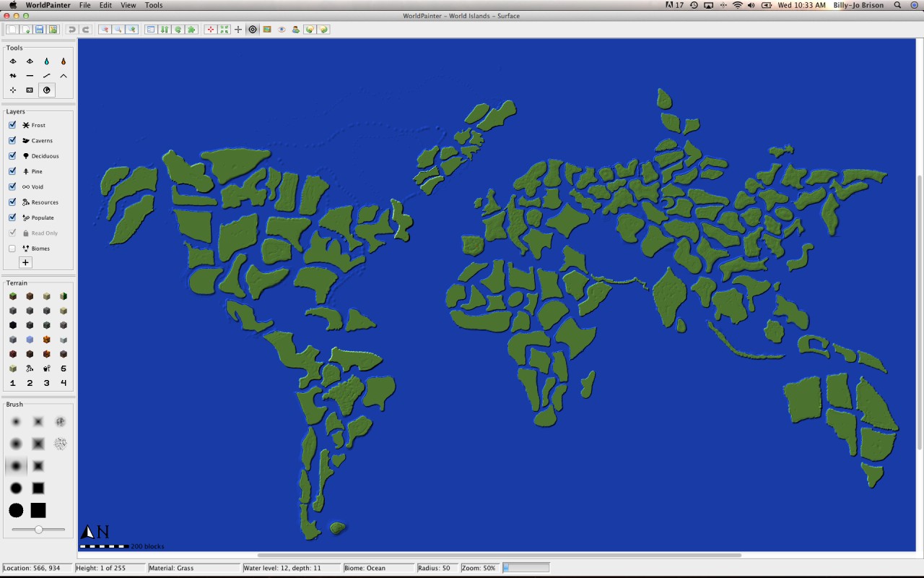Select the Raise Mountain peak tool
924x578 pixels.
[64, 76]
